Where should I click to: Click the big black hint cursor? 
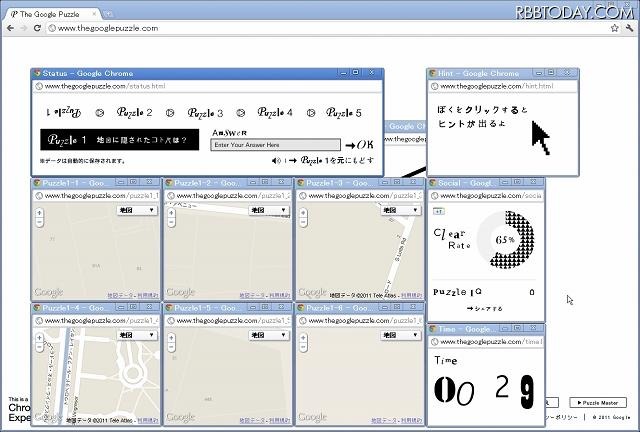click(540, 139)
